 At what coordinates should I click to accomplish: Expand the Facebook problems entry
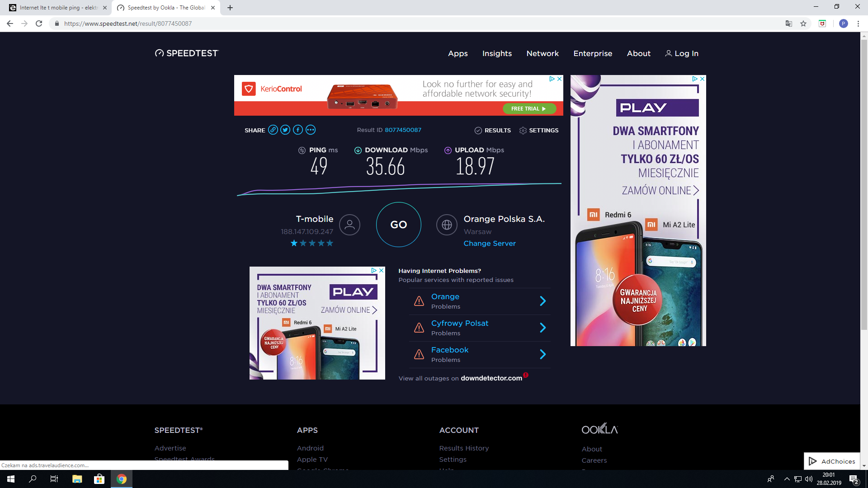click(x=542, y=354)
